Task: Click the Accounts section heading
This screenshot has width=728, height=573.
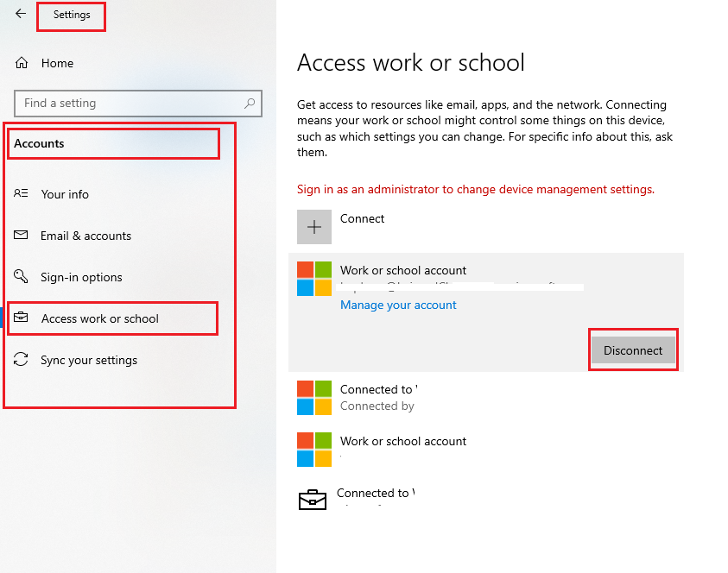Action: click(39, 143)
